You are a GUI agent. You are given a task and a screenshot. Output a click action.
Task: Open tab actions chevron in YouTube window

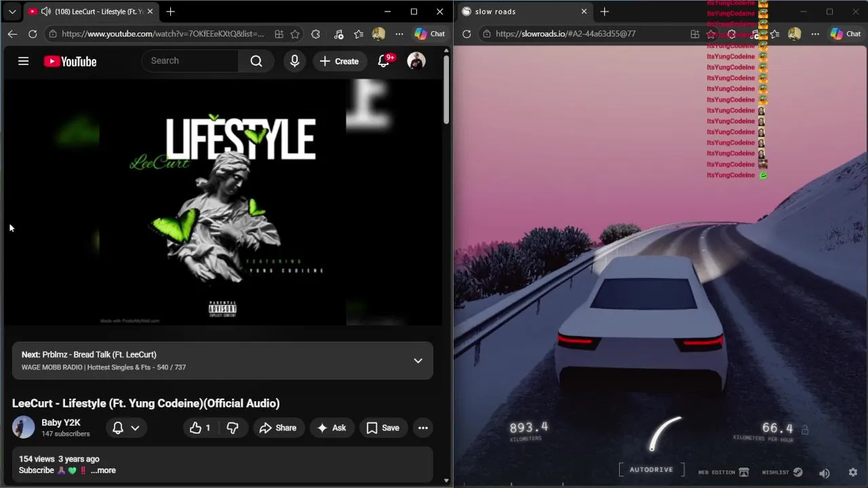click(12, 12)
